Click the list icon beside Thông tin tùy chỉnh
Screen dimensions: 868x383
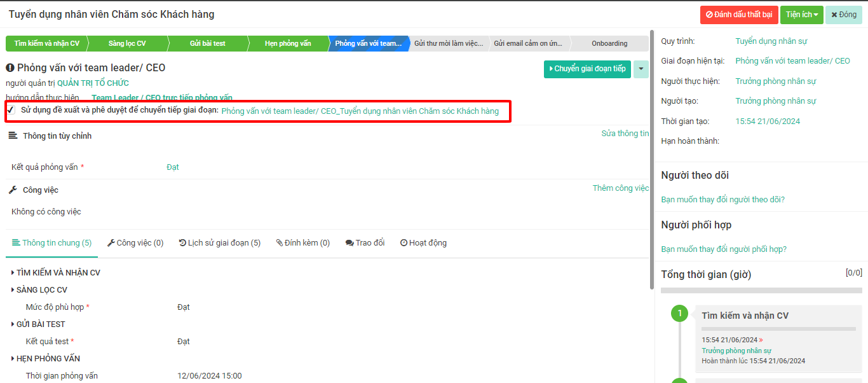(x=13, y=136)
